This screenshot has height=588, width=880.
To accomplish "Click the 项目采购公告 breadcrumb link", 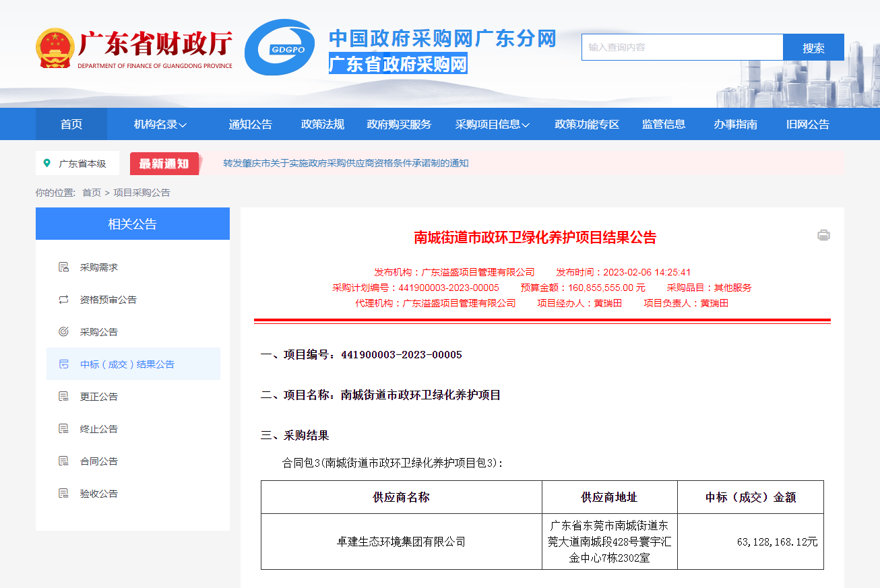I will (142, 193).
